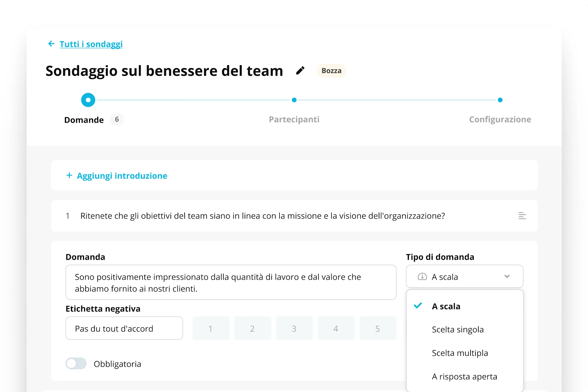Choose Scelta multipla question type
This screenshot has height=392, width=588.
[460, 353]
